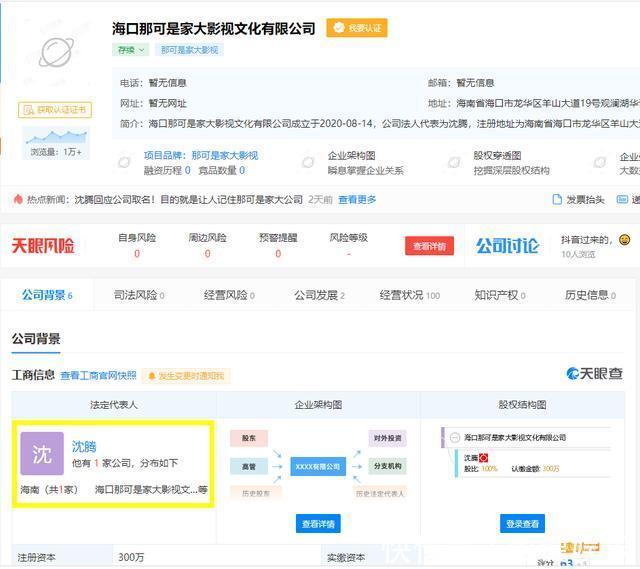Click the 获取认证证书 button
This screenshot has height=569, width=640.
click(55, 110)
